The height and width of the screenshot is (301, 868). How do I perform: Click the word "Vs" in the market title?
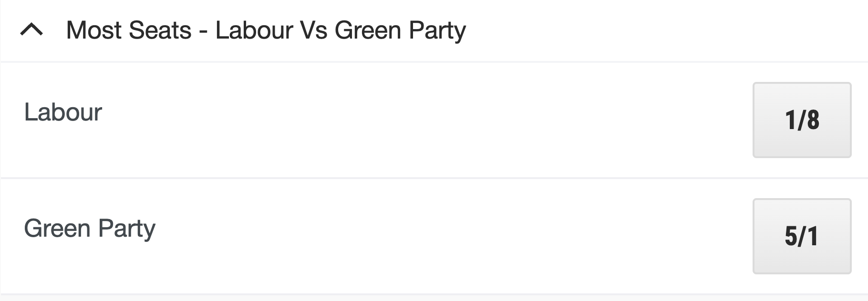tap(313, 30)
